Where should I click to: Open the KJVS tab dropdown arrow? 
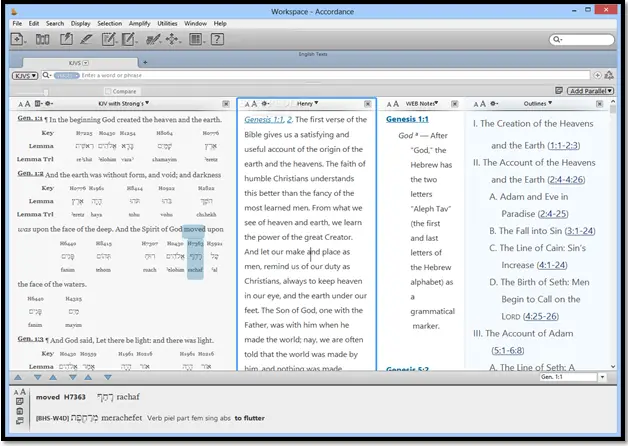click(x=85, y=63)
